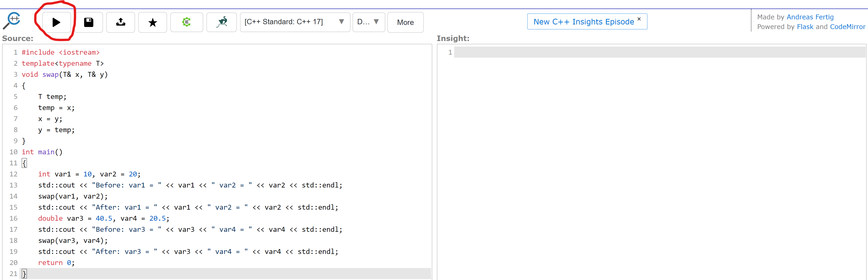The height and width of the screenshot is (280, 868).
Task: Visit the Andreas Fertig link
Action: pyautogui.click(x=810, y=17)
